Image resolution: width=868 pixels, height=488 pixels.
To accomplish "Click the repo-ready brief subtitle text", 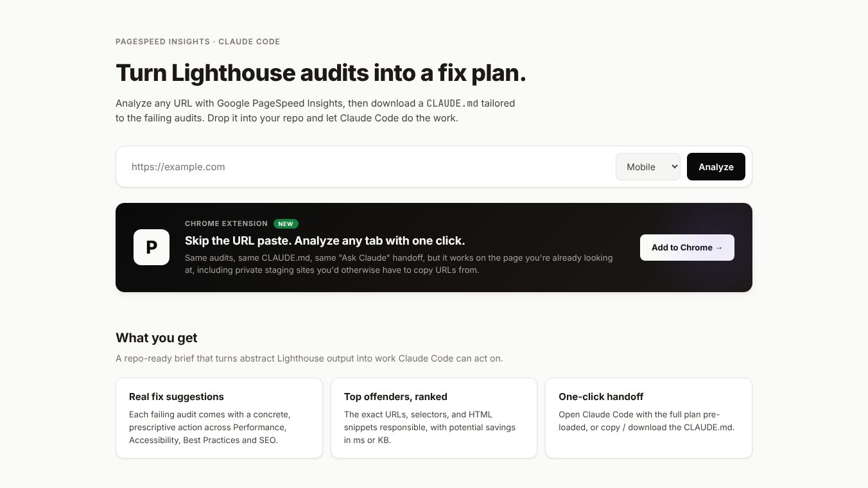I will (x=309, y=358).
